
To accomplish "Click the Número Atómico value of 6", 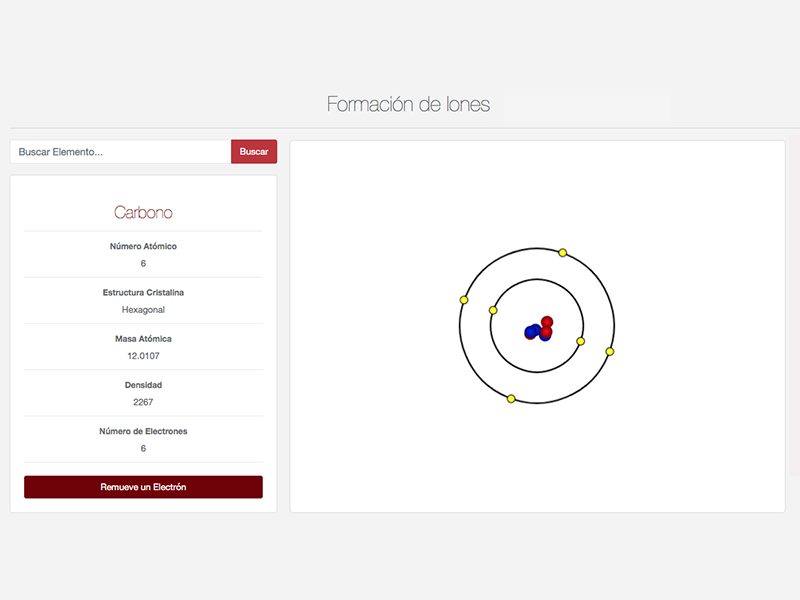I will 142,263.
